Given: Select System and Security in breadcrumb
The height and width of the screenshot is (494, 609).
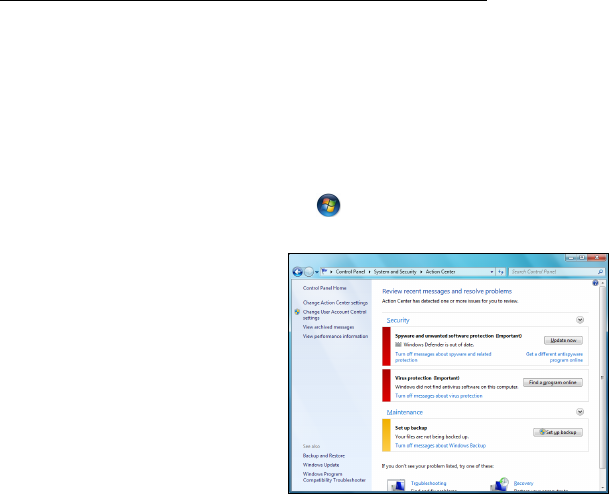Looking at the screenshot, I should [395, 272].
